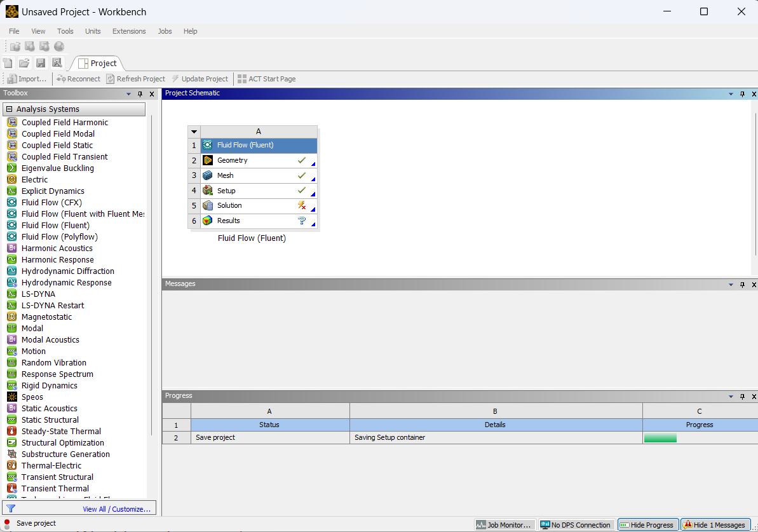Click the Speos toolbox icon
Image resolution: width=758 pixels, height=532 pixels.
click(12, 397)
